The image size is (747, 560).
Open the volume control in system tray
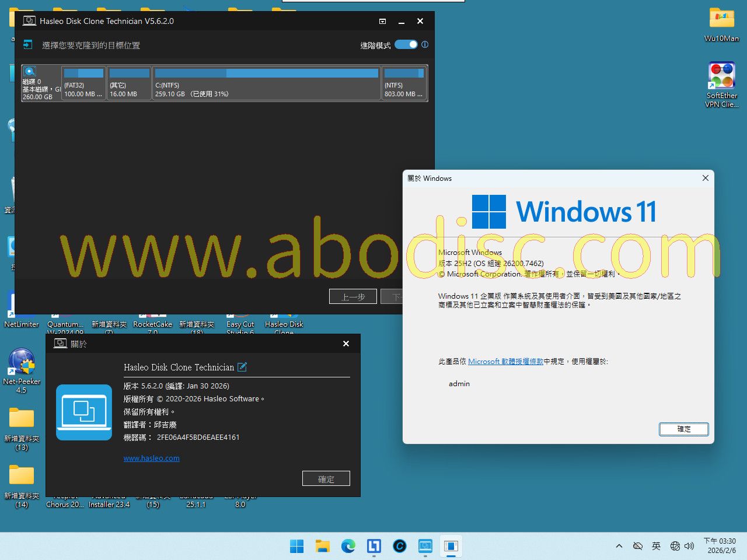(x=689, y=546)
